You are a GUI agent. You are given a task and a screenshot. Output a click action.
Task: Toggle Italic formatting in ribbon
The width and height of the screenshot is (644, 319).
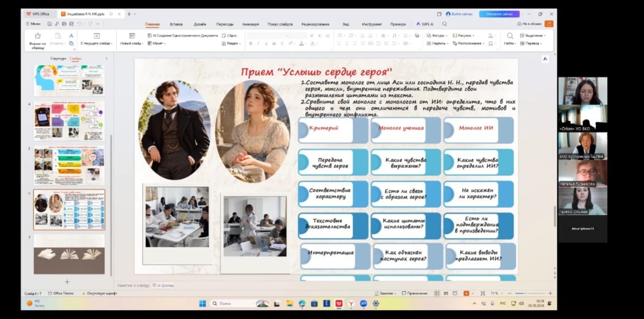point(258,43)
